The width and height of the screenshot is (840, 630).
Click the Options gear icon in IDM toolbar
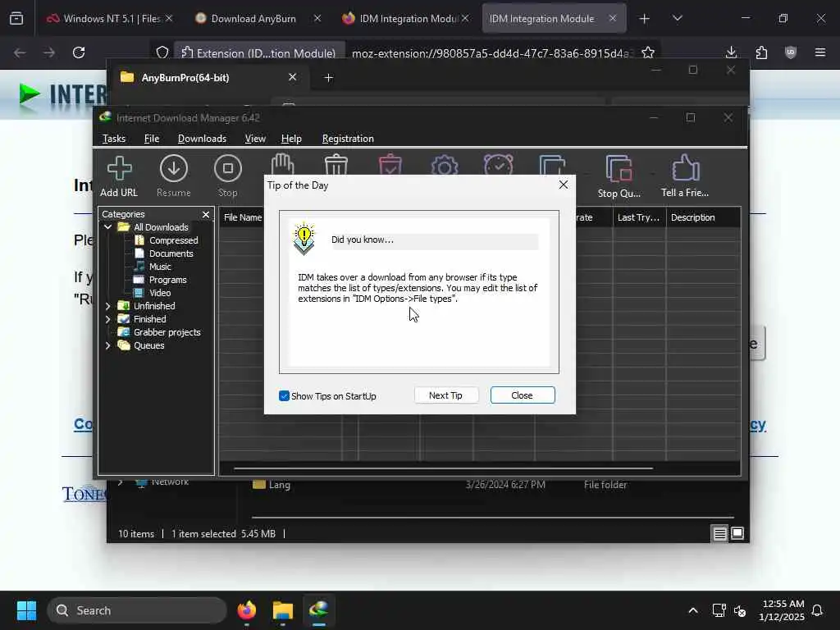(x=444, y=165)
